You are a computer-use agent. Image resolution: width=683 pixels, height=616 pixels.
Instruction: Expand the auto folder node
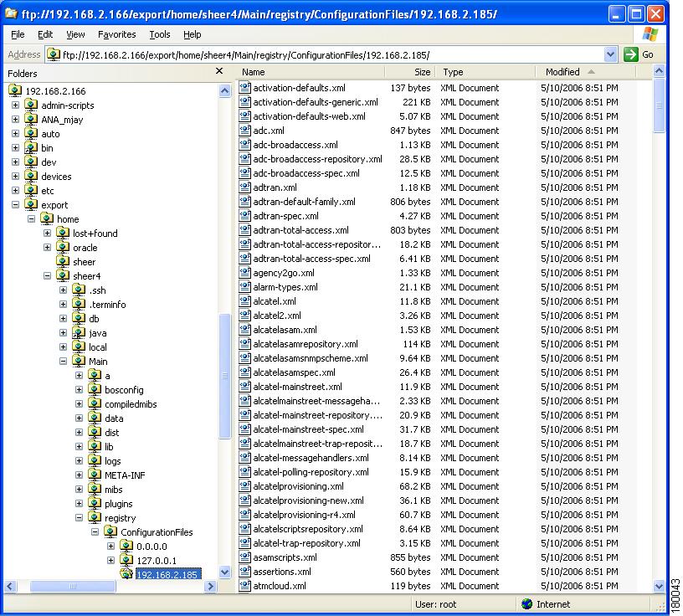pyautogui.click(x=17, y=133)
